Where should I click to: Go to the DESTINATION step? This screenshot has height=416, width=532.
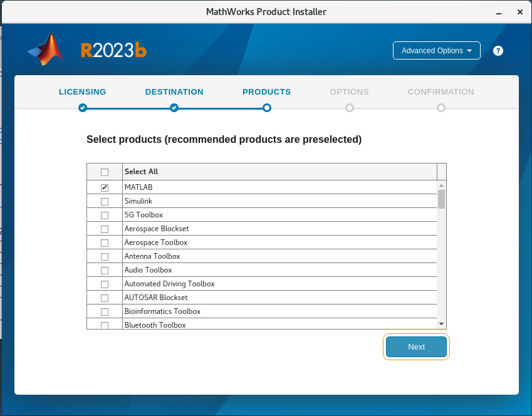(x=174, y=92)
